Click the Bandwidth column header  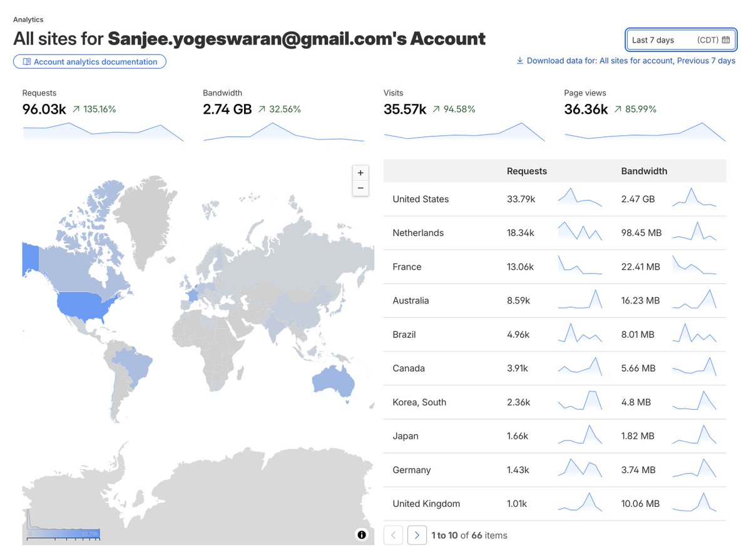644,171
